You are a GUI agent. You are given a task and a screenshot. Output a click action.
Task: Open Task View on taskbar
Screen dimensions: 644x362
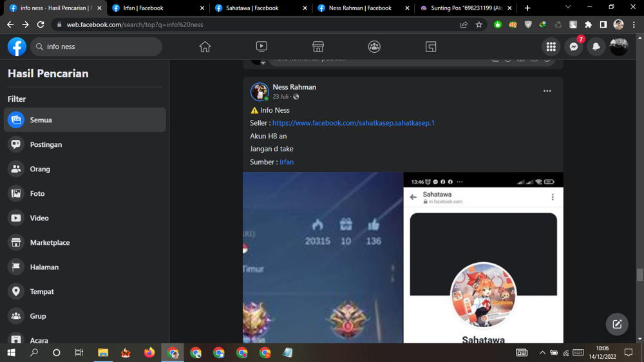(79, 352)
